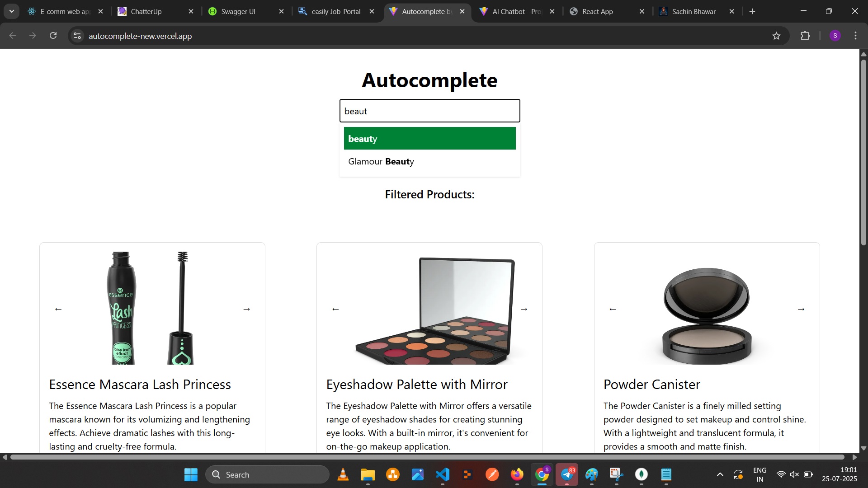Screen dimensions: 868x488
Task: Switch to the Swagger UI tab
Action: [240, 11]
